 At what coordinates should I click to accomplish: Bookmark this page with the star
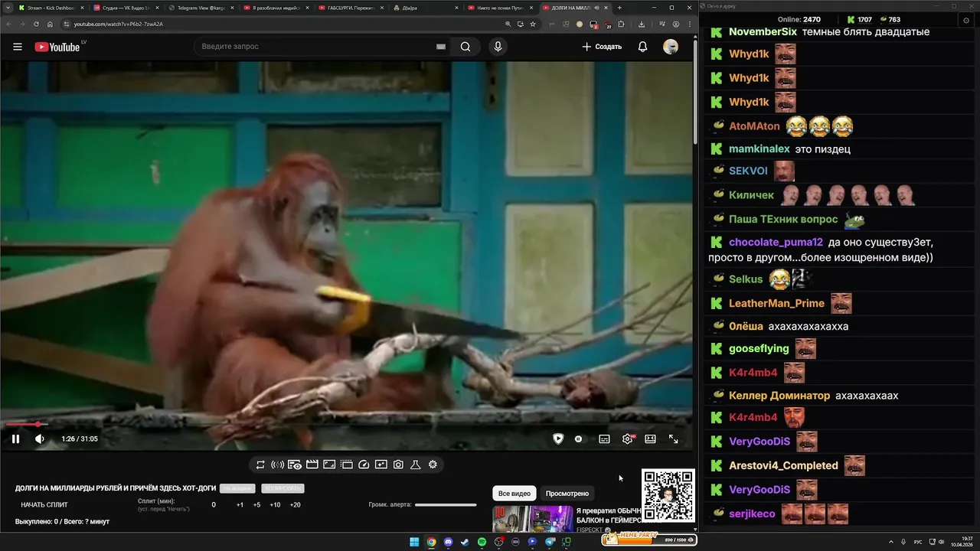pos(533,24)
